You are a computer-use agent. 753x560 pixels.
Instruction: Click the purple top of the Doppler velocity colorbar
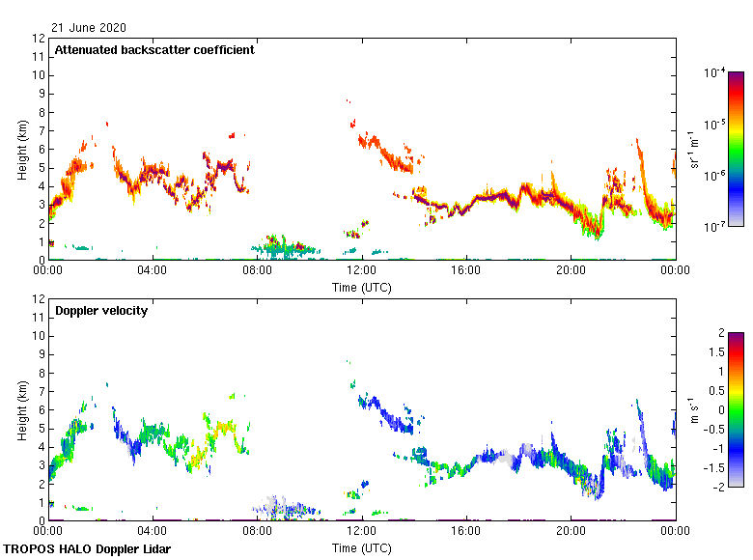point(736,336)
